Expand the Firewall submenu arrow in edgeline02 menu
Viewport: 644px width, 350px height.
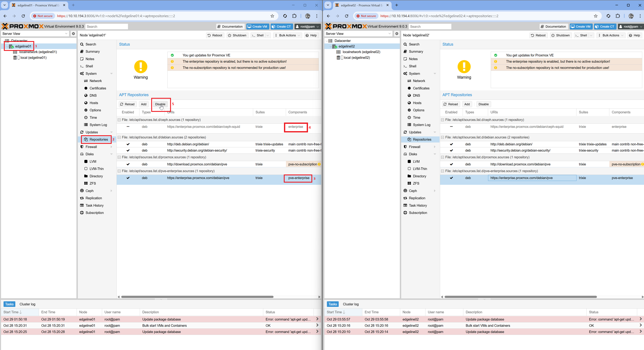tap(435, 147)
